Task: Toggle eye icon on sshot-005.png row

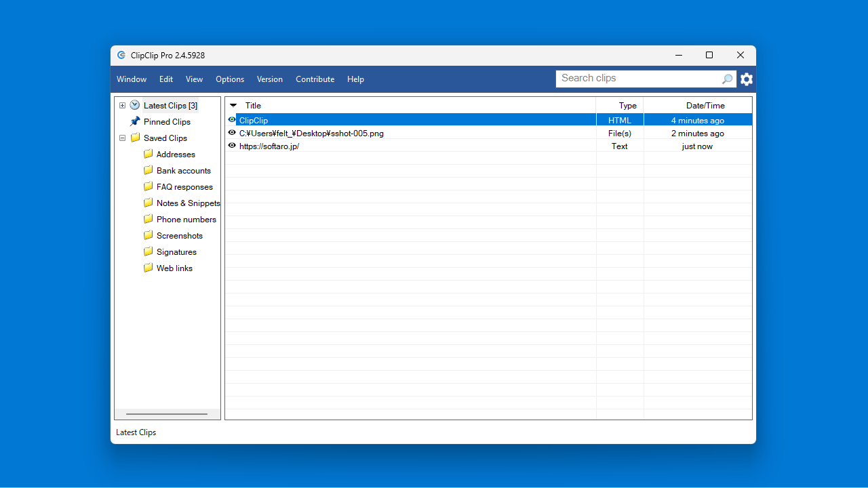Action: tap(232, 133)
